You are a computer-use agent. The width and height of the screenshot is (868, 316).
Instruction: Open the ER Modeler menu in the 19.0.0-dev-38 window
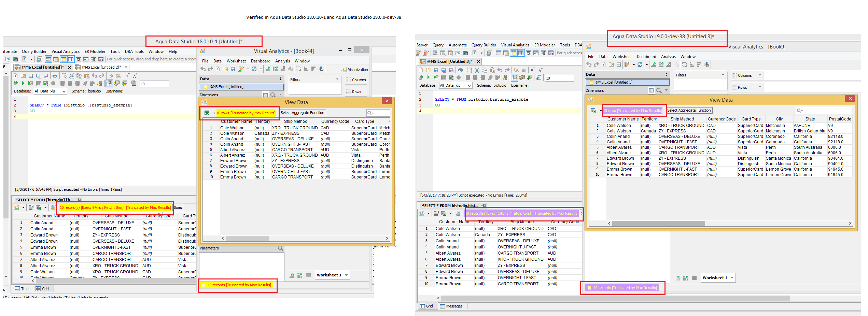[545, 45]
